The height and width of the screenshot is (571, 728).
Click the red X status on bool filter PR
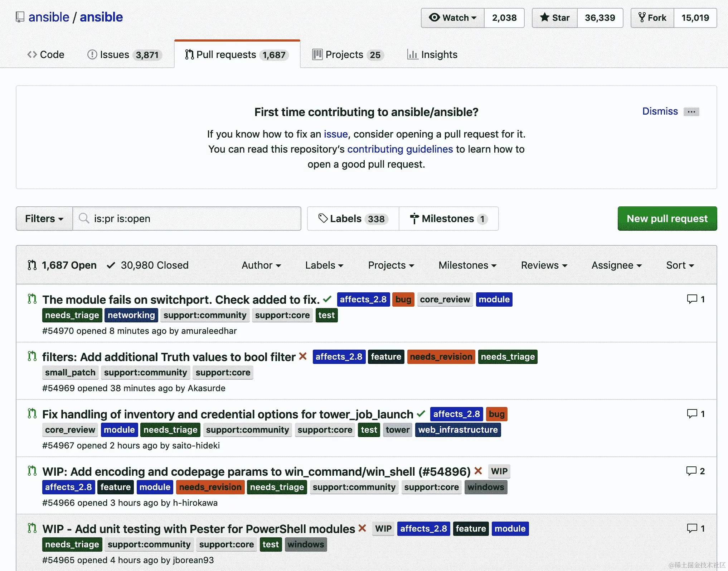point(303,356)
